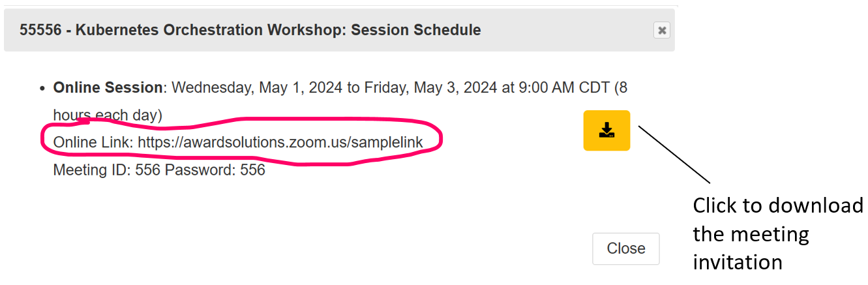
Task: Click the '9:00 AM CDT' start time
Action: click(x=563, y=87)
